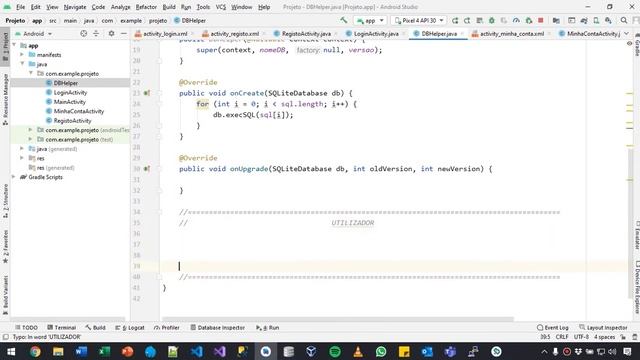Click the AVD Manager phone icon
The image size is (640, 360).
(x=596, y=20)
